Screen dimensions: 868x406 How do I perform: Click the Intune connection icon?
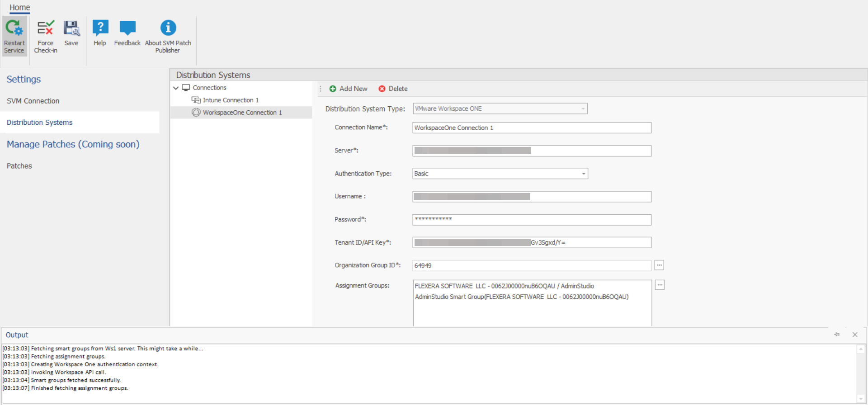point(196,100)
